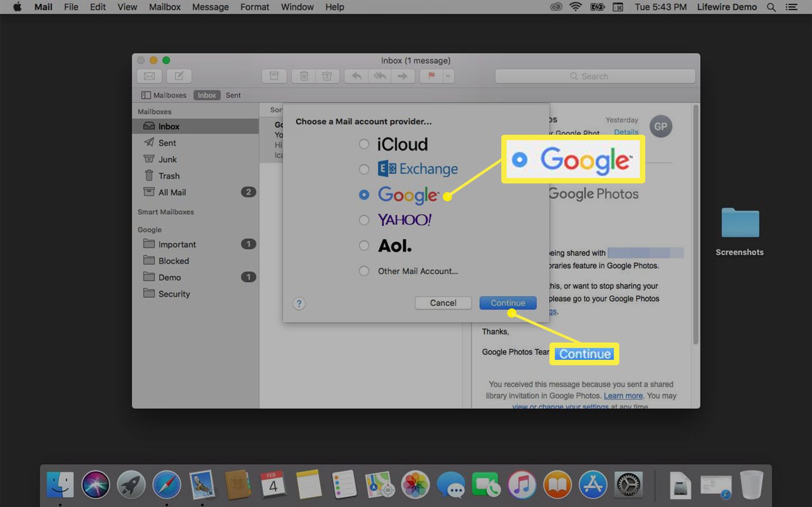Open the Security folder under Google
This screenshot has width=812, height=507.
pyautogui.click(x=195, y=294)
